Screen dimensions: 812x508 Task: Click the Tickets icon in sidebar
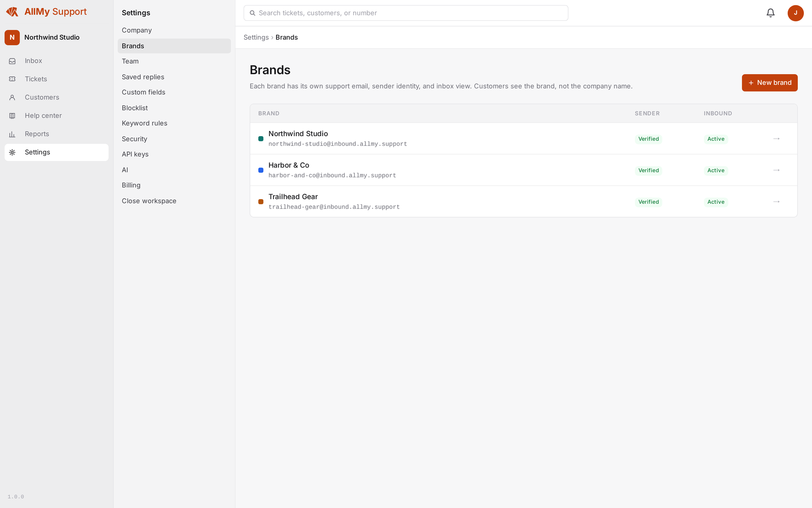(12, 79)
